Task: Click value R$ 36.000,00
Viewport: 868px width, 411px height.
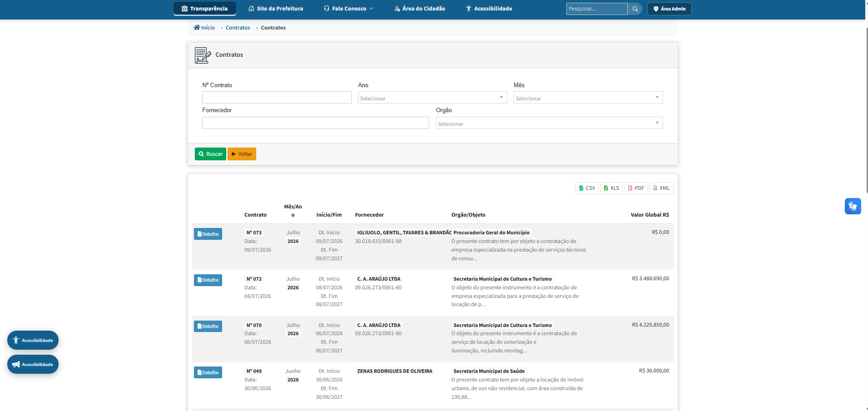Action: click(x=654, y=371)
